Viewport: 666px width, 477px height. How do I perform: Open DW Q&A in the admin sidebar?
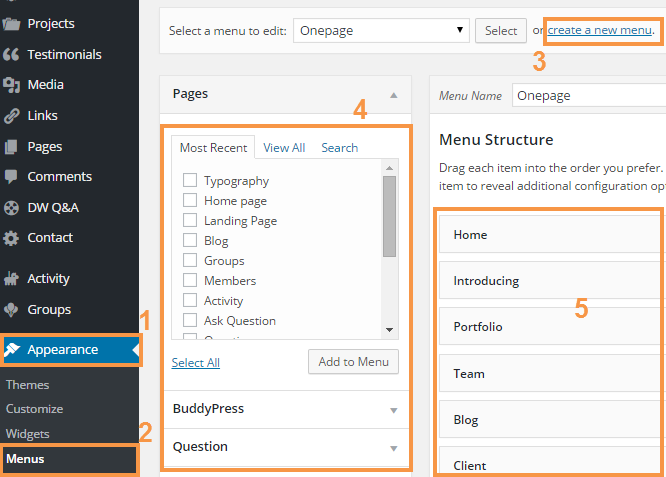point(53,208)
